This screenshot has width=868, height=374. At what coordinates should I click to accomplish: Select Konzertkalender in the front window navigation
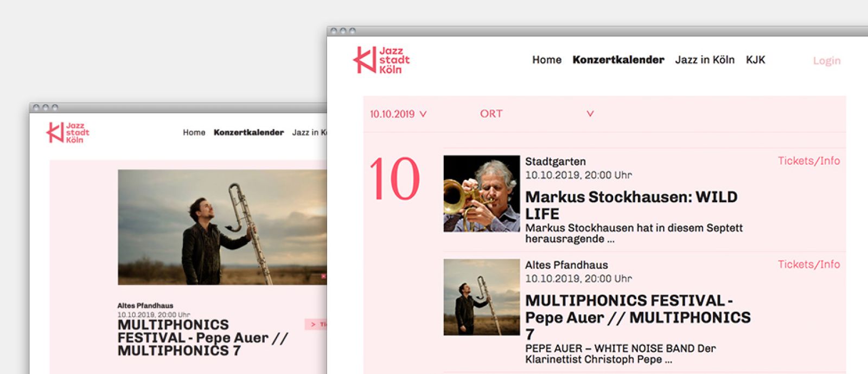click(x=618, y=60)
